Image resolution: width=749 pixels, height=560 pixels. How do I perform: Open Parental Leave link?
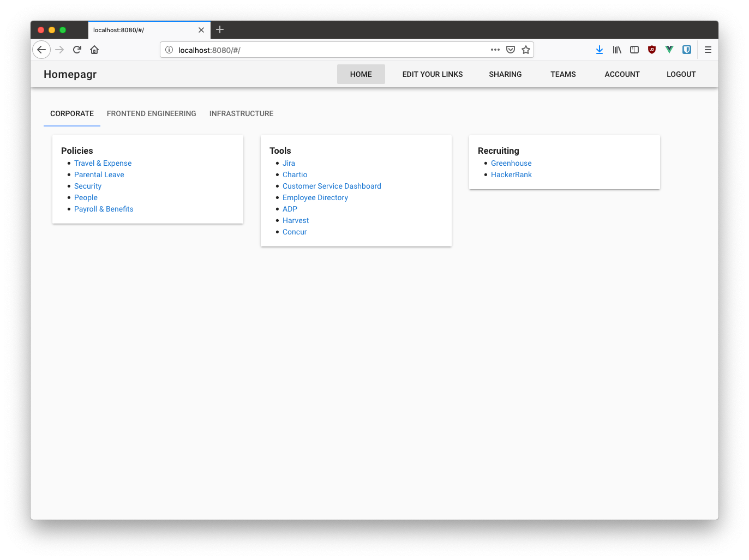click(99, 174)
